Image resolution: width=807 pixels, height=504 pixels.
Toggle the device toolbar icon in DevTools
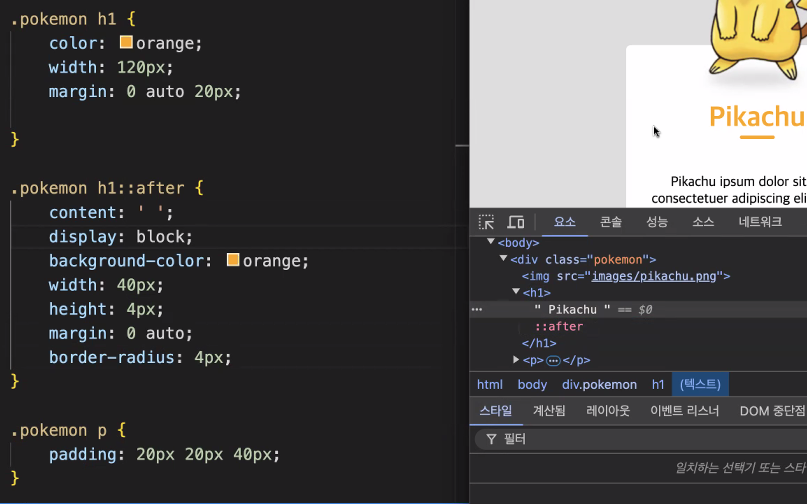click(x=515, y=222)
